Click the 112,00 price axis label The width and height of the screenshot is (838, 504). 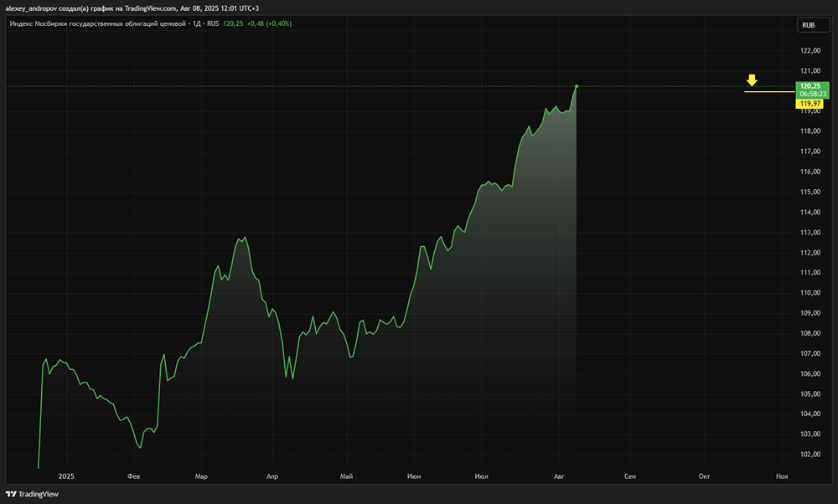(810, 253)
